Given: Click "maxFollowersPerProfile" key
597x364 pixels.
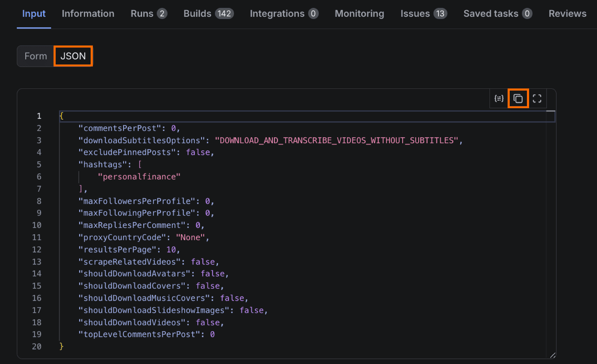Looking at the screenshot, I should point(137,201).
